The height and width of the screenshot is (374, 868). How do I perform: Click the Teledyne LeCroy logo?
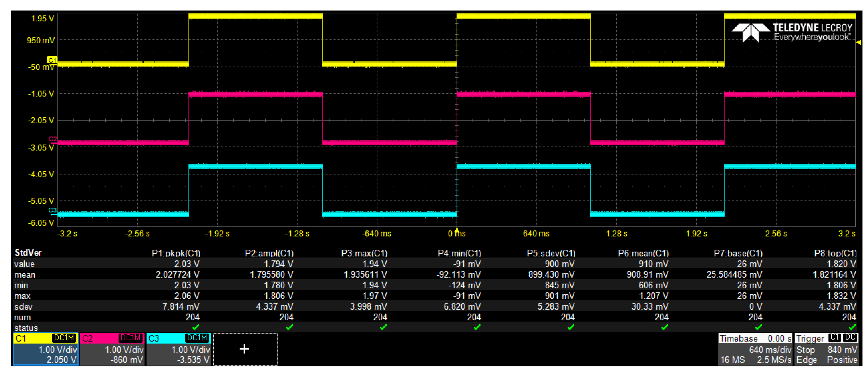click(x=792, y=32)
